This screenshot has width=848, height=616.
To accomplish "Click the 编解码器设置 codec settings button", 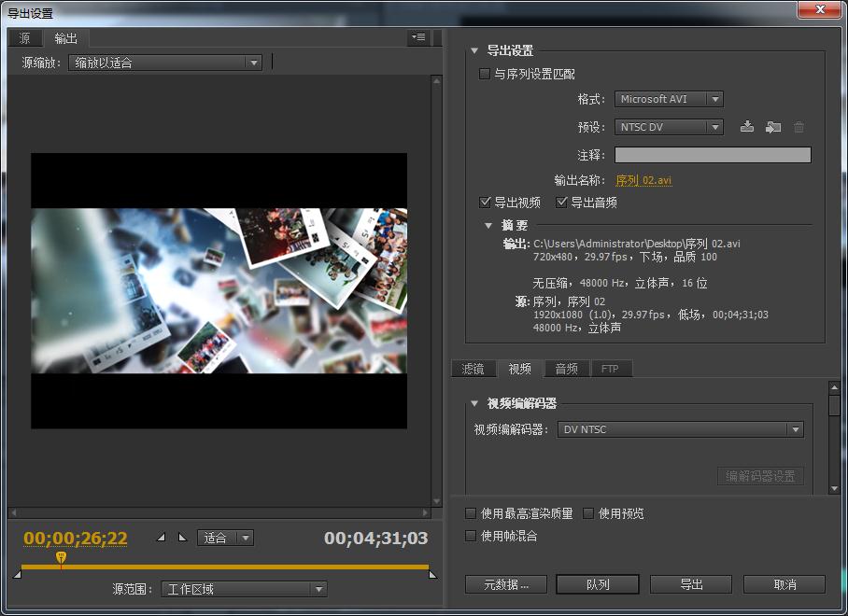I will point(758,476).
